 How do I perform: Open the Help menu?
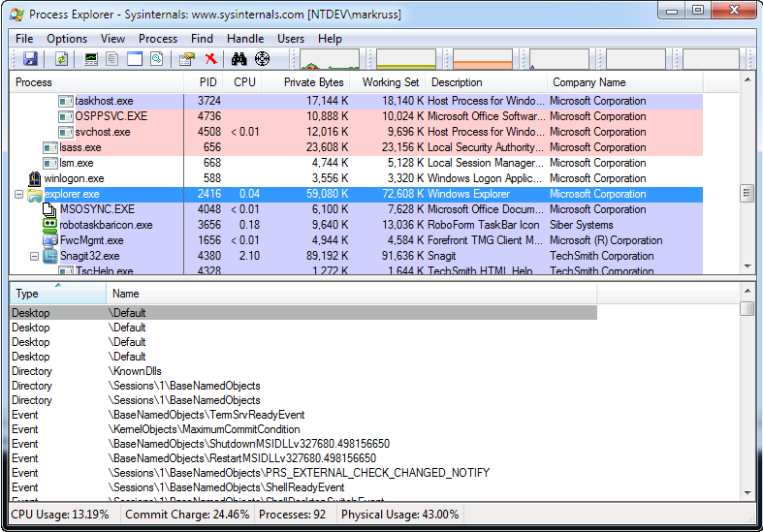(x=330, y=39)
